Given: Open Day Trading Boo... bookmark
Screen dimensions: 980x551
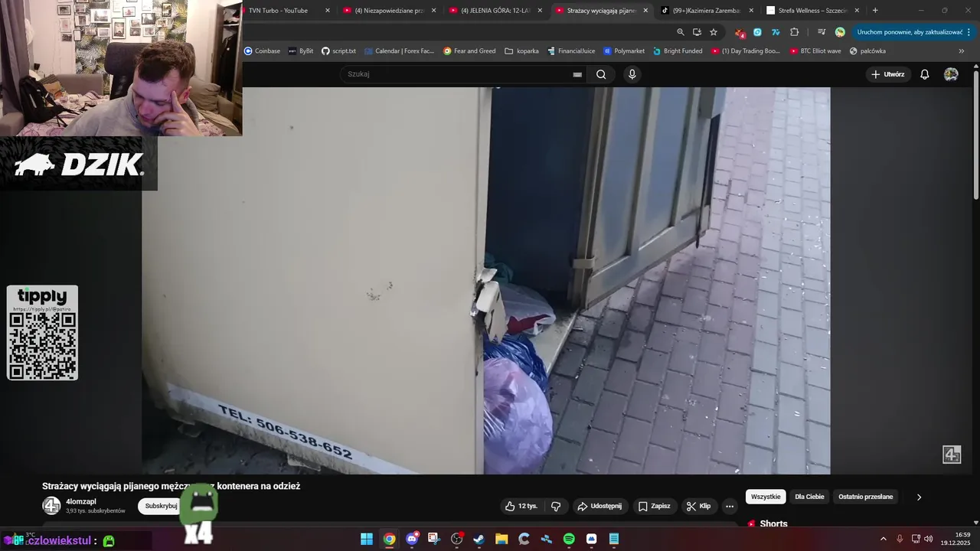Looking at the screenshot, I should pos(746,51).
